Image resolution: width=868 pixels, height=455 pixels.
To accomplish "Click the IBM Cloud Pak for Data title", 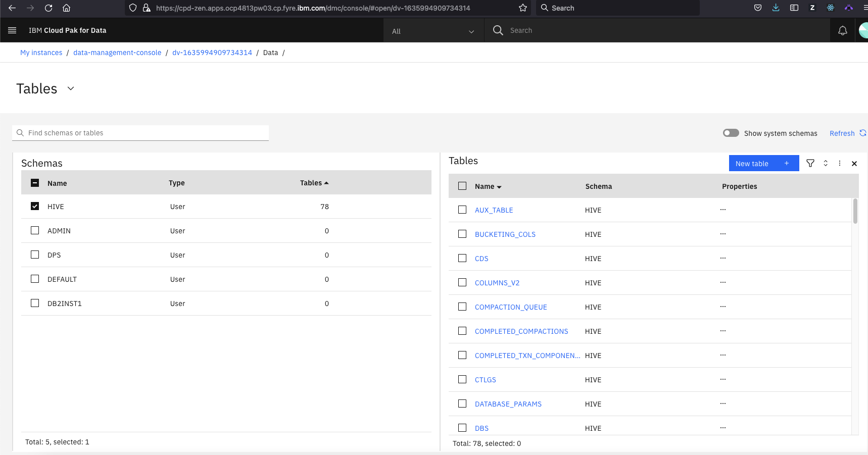I will tap(68, 30).
